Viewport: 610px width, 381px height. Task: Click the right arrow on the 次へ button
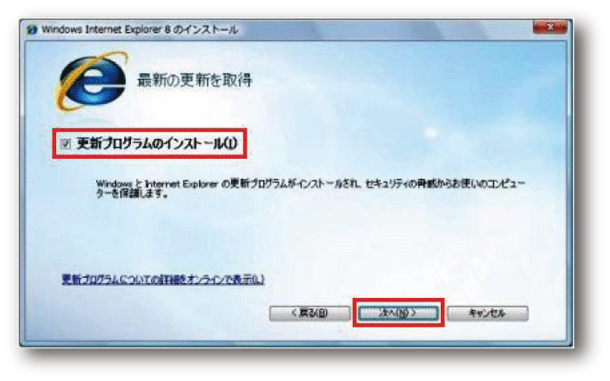click(x=414, y=313)
